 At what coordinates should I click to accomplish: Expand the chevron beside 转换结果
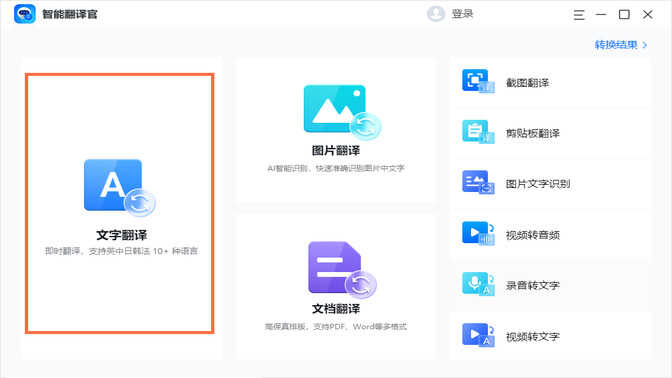pos(645,45)
